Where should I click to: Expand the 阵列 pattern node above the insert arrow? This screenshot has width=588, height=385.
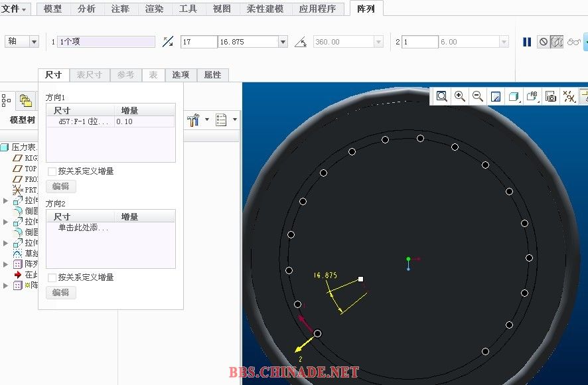[x=5, y=264]
